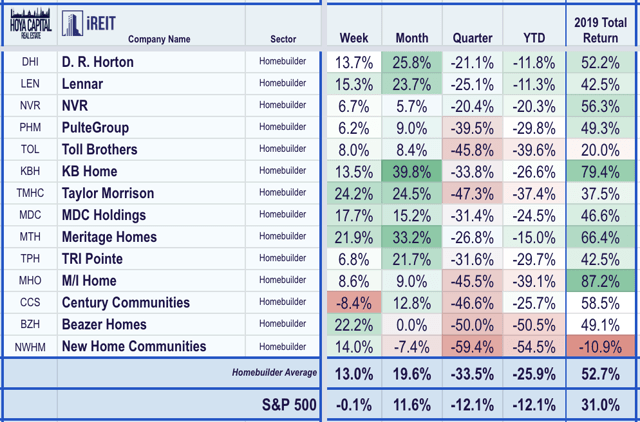Click the Sector column header
Image resolution: width=640 pixels, height=422 pixels.
click(284, 40)
